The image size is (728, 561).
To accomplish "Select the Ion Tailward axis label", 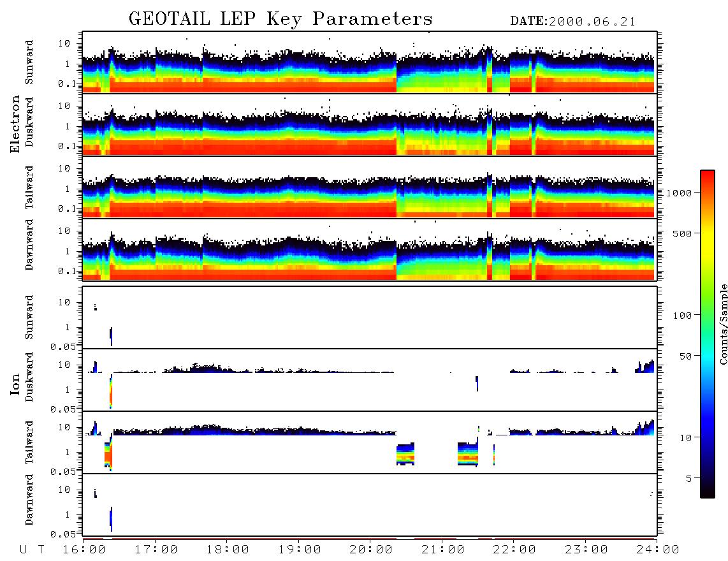I will point(29,442).
